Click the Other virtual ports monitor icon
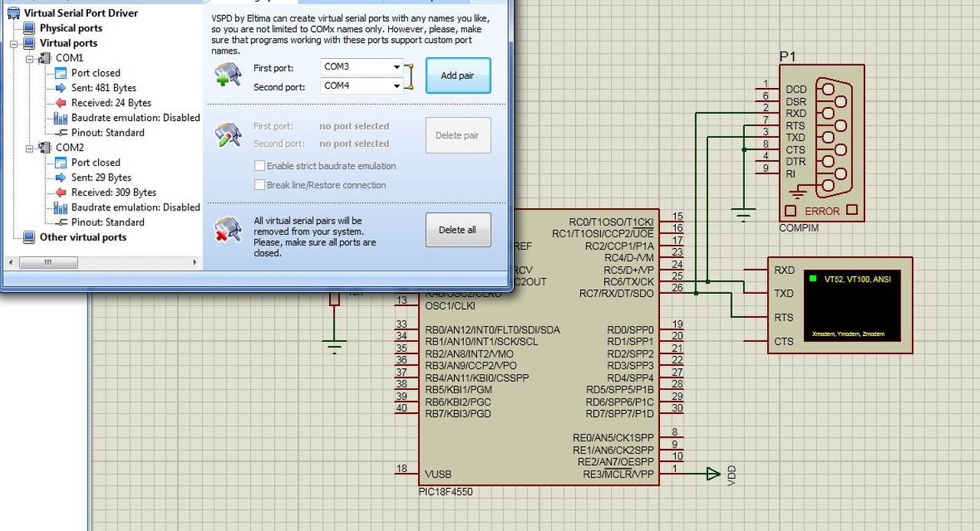Viewport: 980px width, 531px height. click(29, 237)
